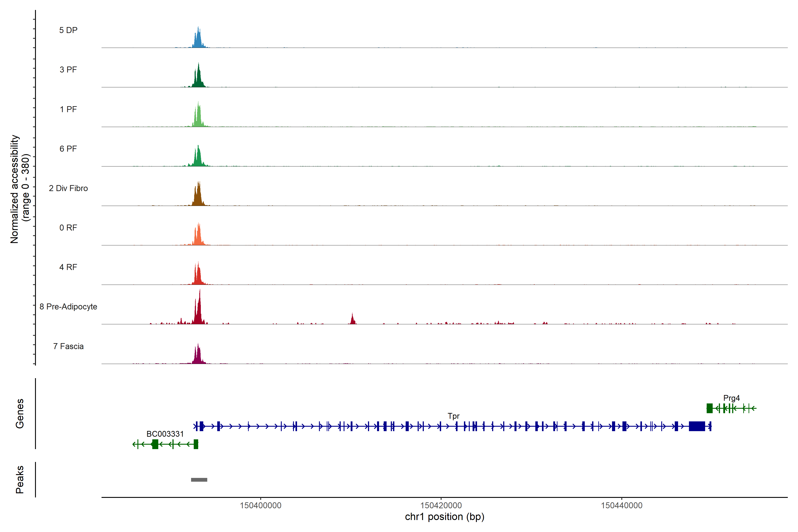Screen dimensions: 798x532
Task: Select the 2 Div Fibro label
Action: point(68,188)
